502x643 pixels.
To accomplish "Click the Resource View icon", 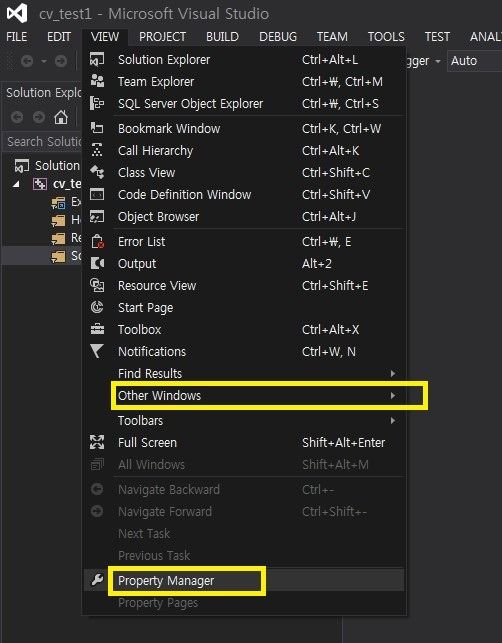I will [x=97, y=285].
